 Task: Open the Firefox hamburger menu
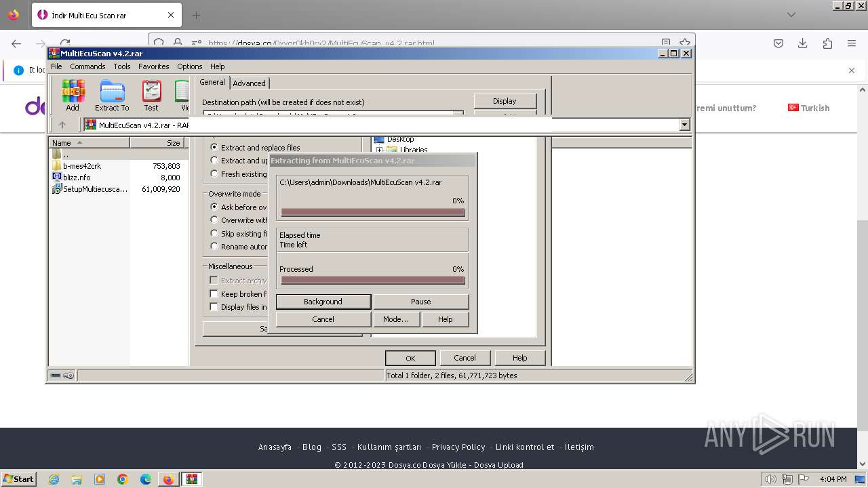(x=852, y=43)
